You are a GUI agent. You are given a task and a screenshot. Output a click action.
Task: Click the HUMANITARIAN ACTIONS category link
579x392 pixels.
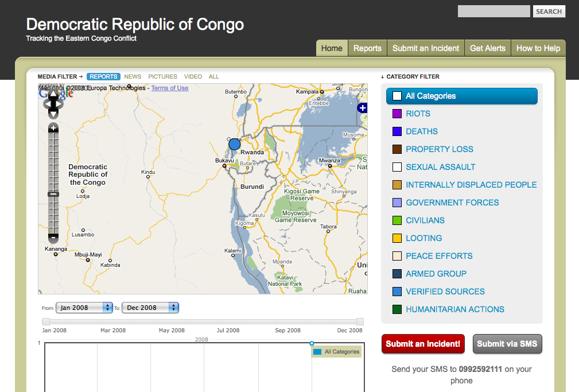[x=455, y=309]
